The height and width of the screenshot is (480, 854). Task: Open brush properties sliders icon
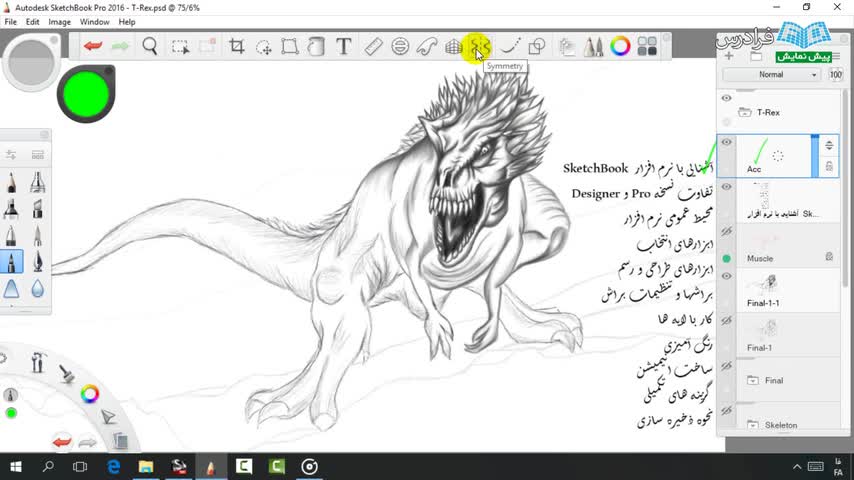11,155
